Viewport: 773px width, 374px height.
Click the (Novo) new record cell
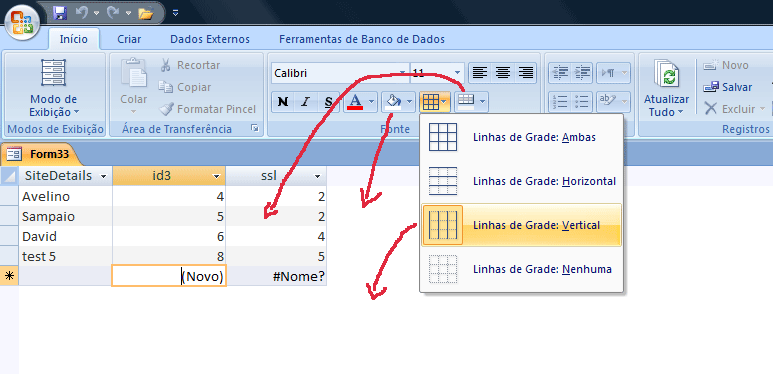(169, 277)
